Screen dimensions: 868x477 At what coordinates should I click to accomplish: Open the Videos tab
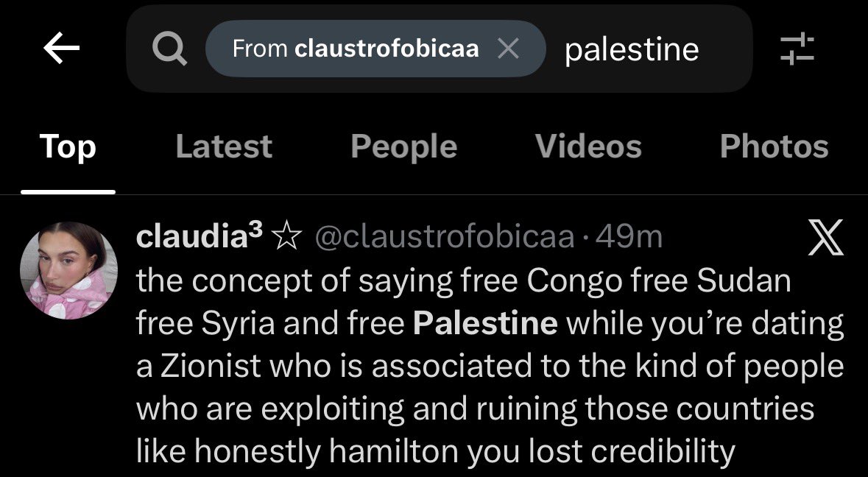pyautogui.click(x=588, y=146)
